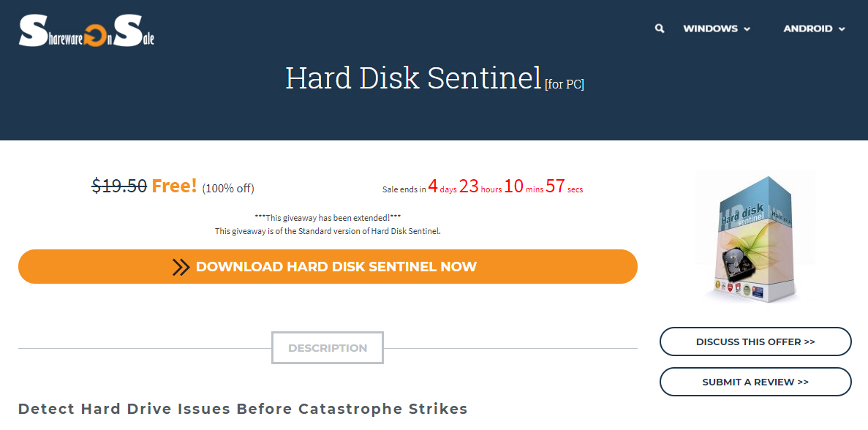The height and width of the screenshot is (430, 868).
Task: Click Submit a Review button
Action: (755, 382)
